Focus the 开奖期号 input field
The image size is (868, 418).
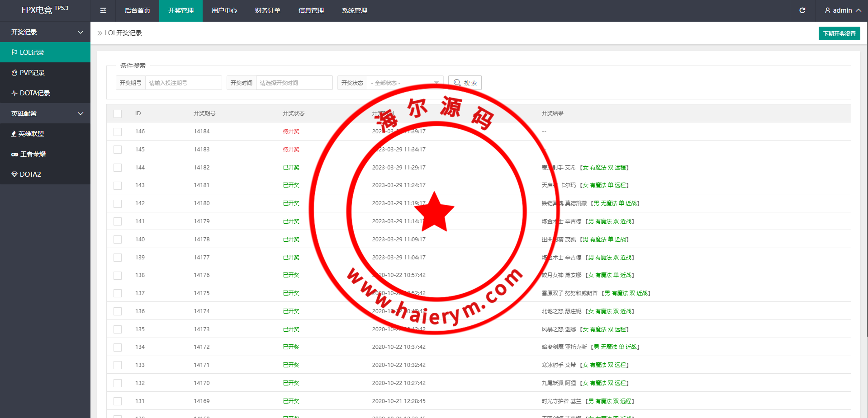pos(183,83)
